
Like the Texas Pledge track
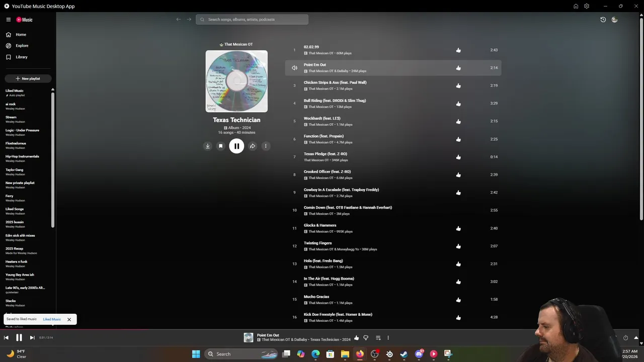point(458,157)
